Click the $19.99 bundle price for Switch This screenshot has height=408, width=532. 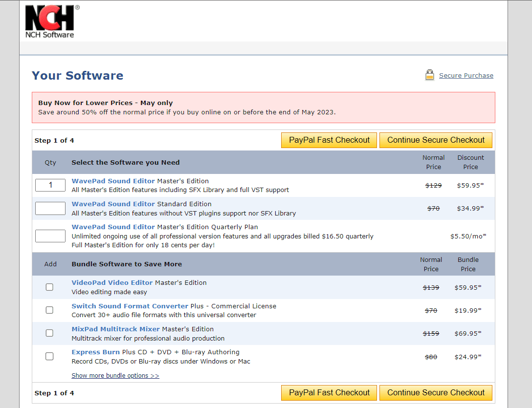(468, 311)
